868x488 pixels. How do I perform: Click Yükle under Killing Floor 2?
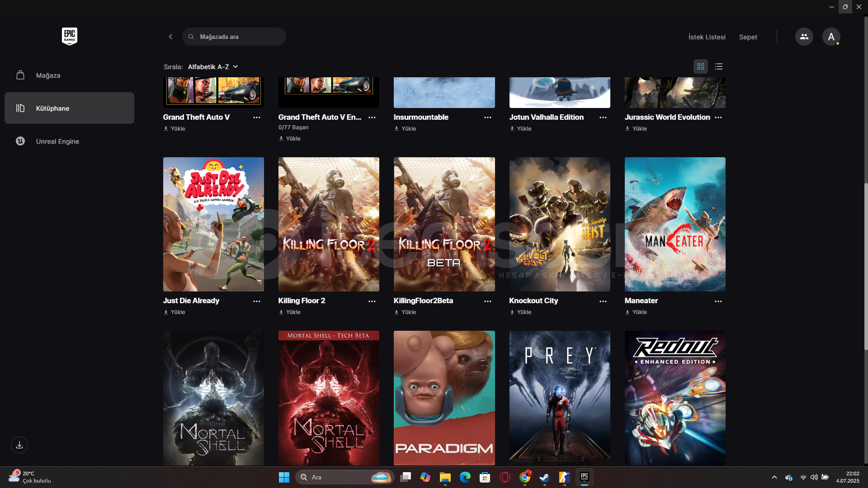click(290, 312)
